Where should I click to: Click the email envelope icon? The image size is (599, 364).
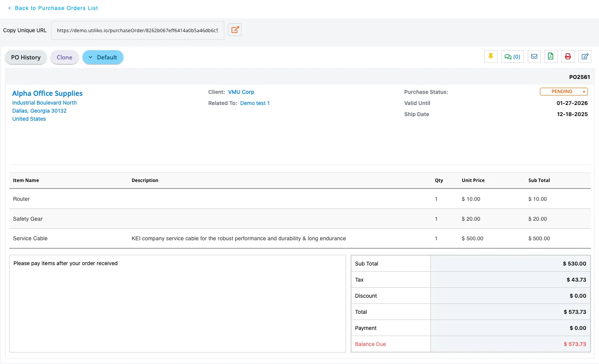[x=534, y=57]
